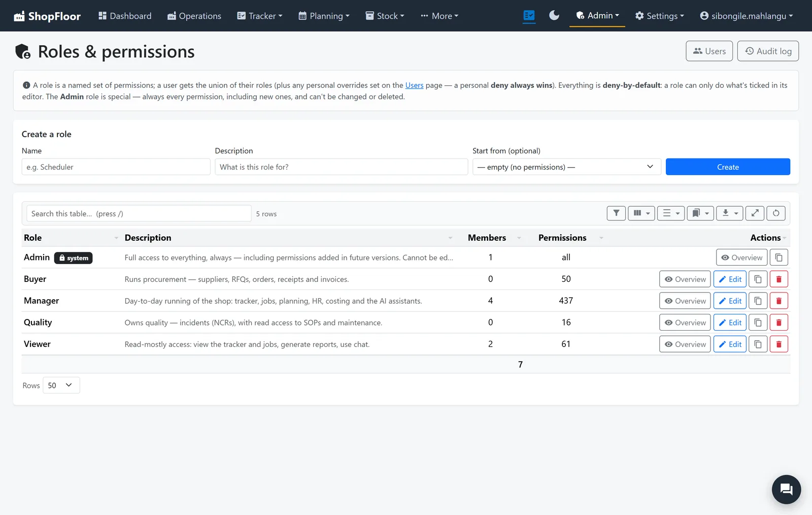This screenshot has height=515, width=812.
Task: Open the Start from dropdown
Action: coord(566,167)
